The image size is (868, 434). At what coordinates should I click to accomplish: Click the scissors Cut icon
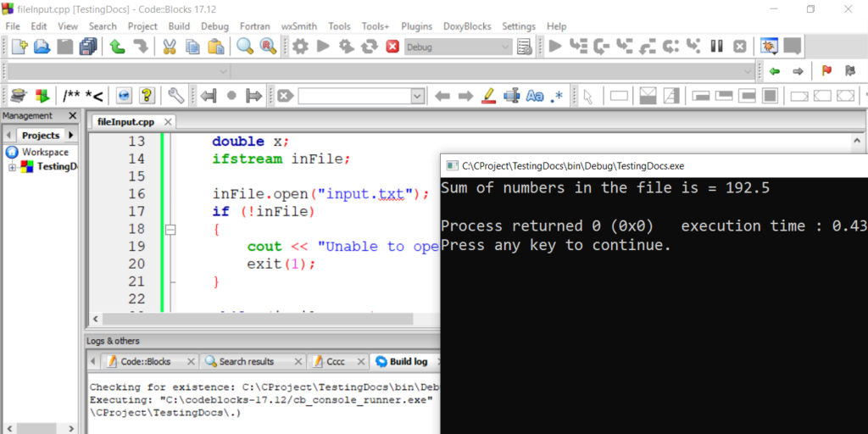coord(169,47)
